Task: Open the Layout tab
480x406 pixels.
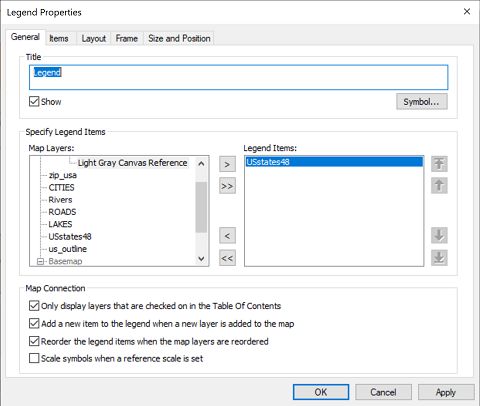Action: (x=94, y=38)
